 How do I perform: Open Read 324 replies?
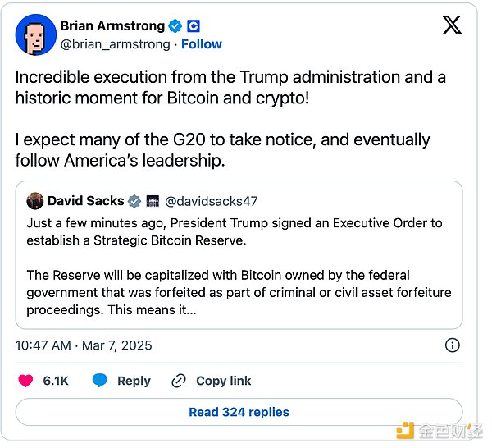(239, 412)
